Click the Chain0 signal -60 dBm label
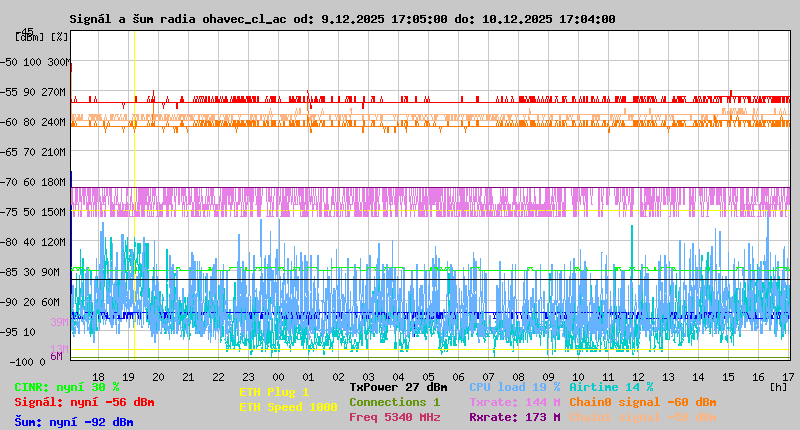The height and width of the screenshot is (430, 800). coord(642,402)
